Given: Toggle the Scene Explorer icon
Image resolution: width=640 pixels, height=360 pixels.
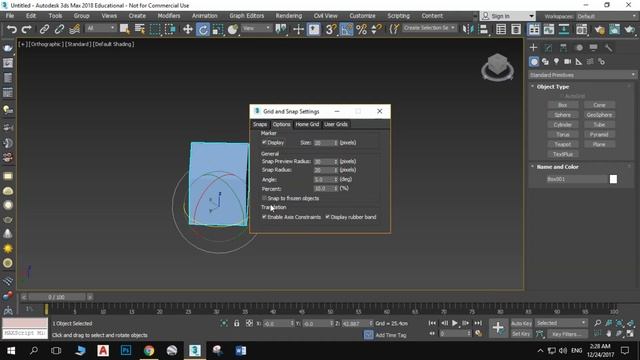Looking at the screenshot, I should point(501,29).
